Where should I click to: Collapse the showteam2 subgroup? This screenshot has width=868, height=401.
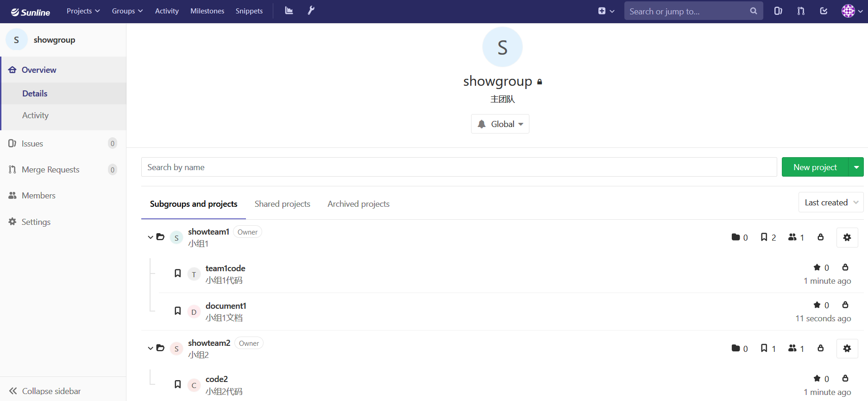click(151, 348)
